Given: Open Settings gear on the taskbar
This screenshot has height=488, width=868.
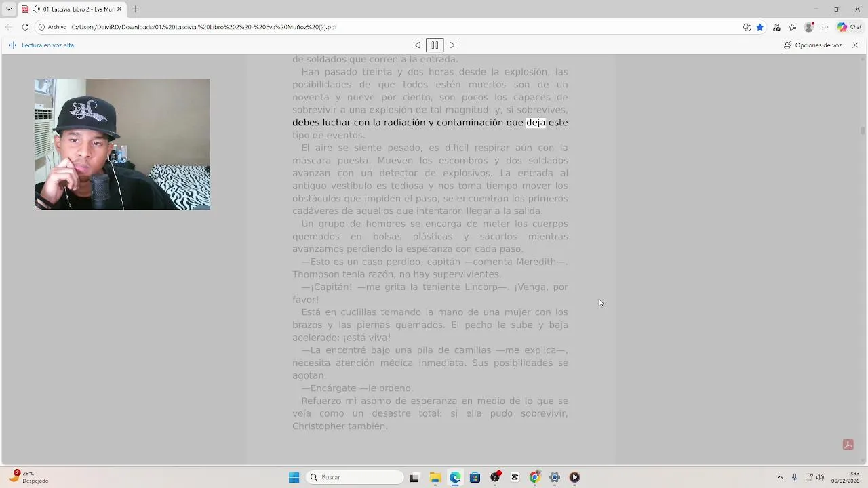Looking at the screenshot, I should pos(555,477).
